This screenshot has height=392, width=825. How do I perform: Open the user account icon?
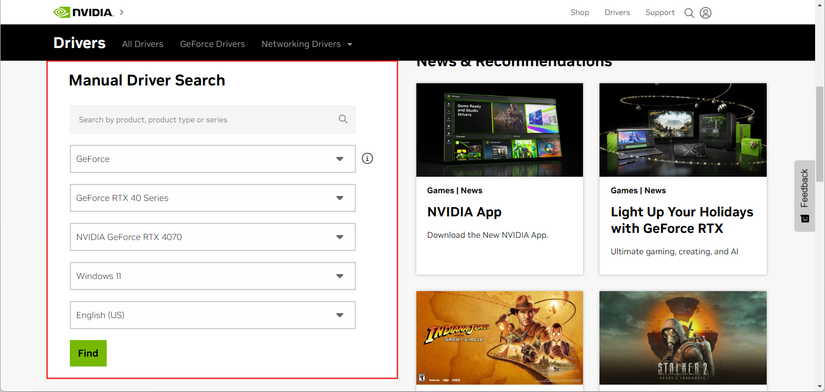coord(706,13)
